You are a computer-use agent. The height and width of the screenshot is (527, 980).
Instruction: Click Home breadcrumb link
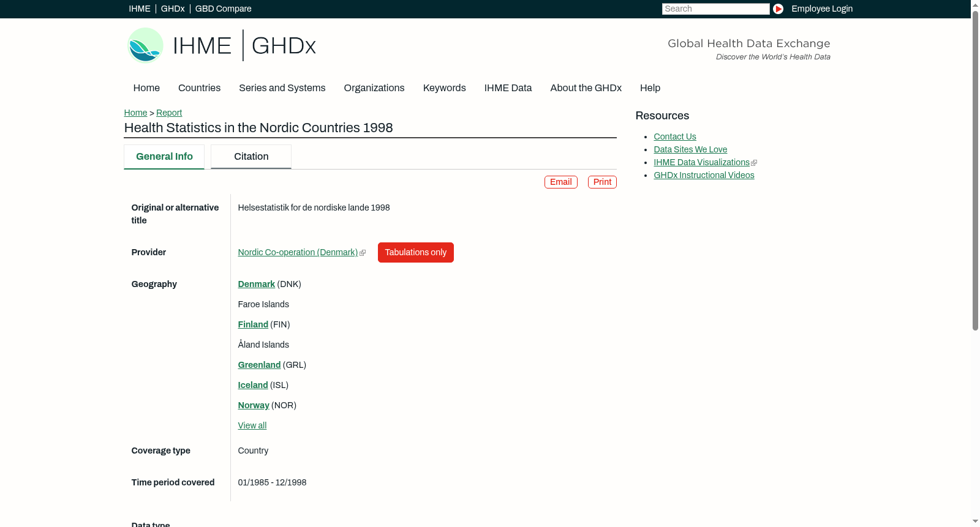tap(135, 113)
